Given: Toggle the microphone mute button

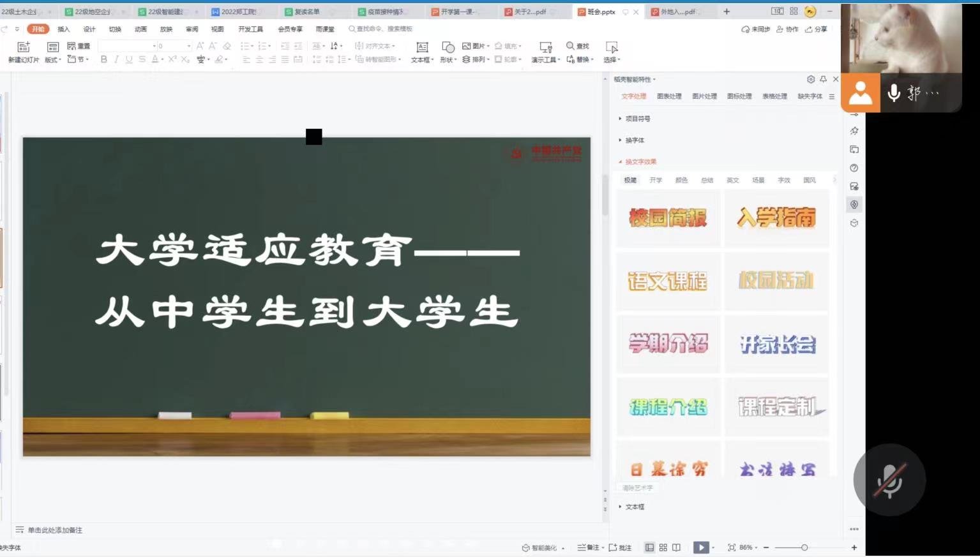Looking at the screenshot, I should click(889, 480).
